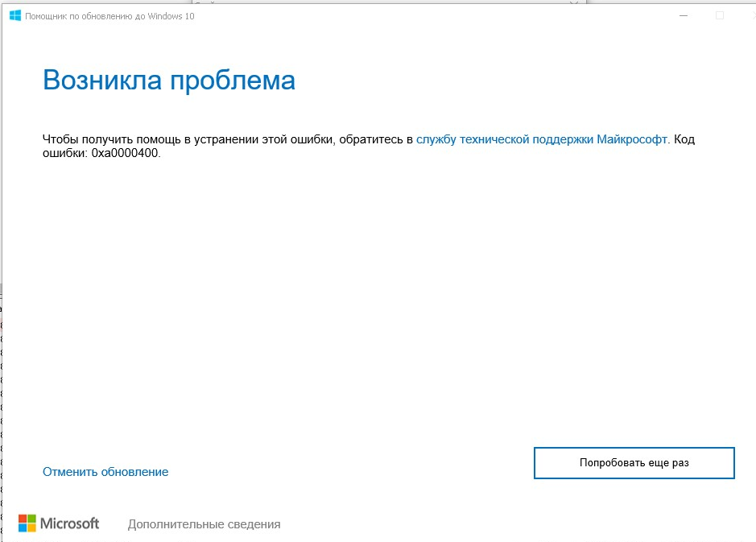Click the Windows logo icon in title bar
Screen dimensions: 756x542
point(15,15)
